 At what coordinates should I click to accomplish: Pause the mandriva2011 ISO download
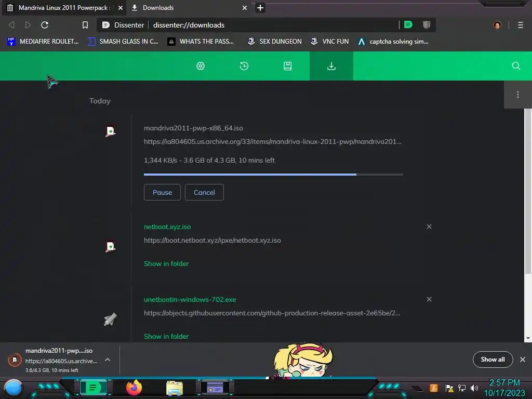point(162,192)
